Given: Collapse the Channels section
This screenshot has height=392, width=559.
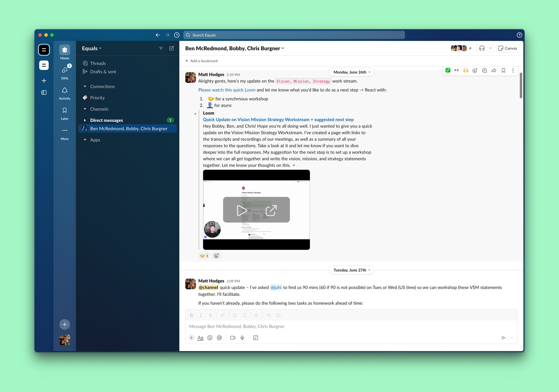Looking at the screenshot, I should 85,109.
